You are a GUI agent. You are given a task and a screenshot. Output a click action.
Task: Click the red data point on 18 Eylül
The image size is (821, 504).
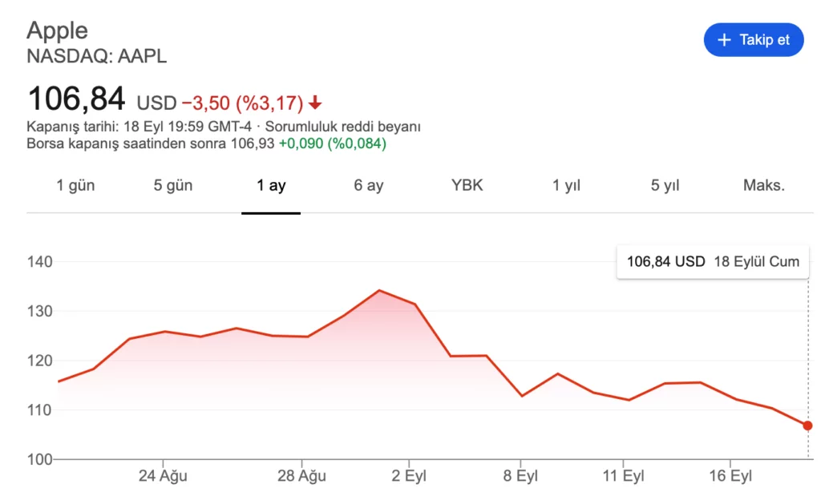(x=807, y=425)
